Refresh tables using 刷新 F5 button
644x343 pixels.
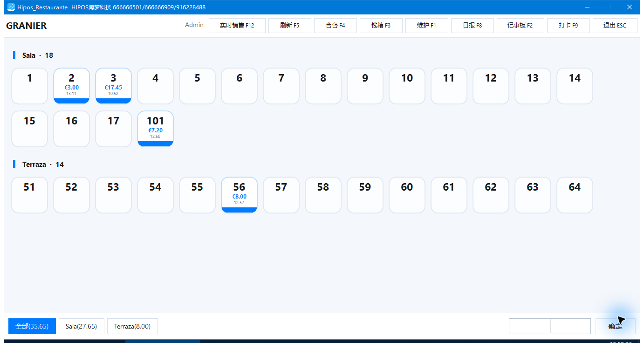tap(289, 26)
